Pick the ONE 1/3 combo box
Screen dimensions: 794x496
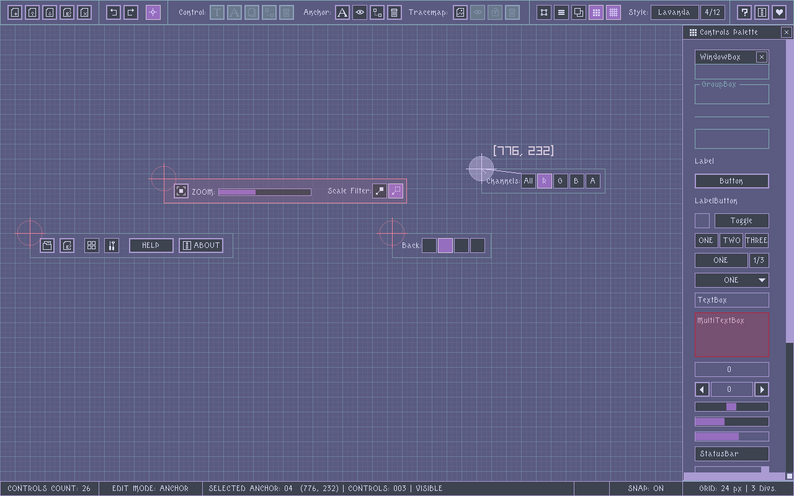(732, 260)
